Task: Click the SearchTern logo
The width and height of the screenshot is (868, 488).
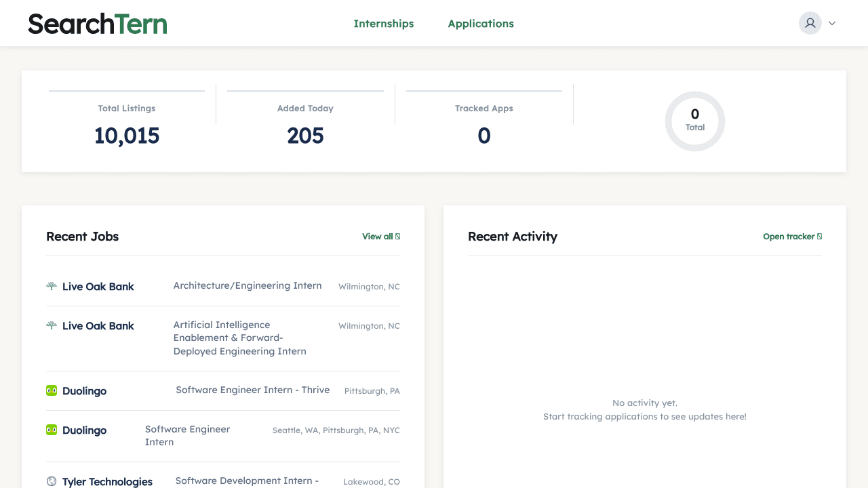Action: coord(98,24)
